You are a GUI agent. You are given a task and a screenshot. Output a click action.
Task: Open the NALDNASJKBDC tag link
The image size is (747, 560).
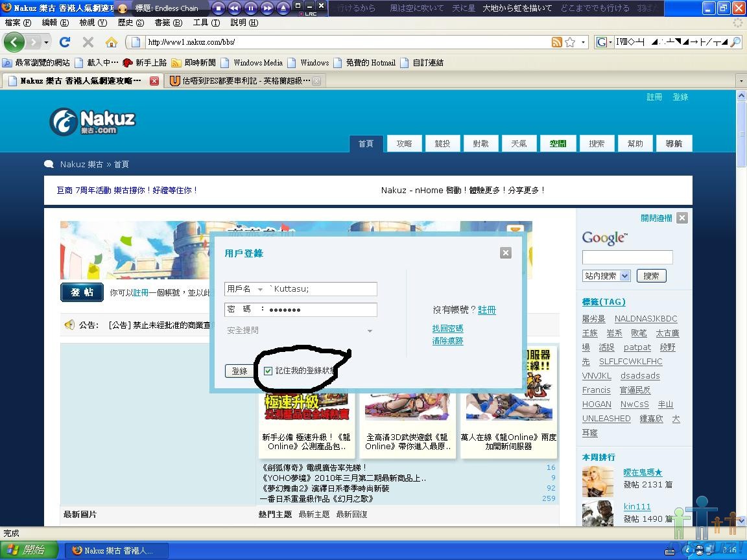pos(646,319)
